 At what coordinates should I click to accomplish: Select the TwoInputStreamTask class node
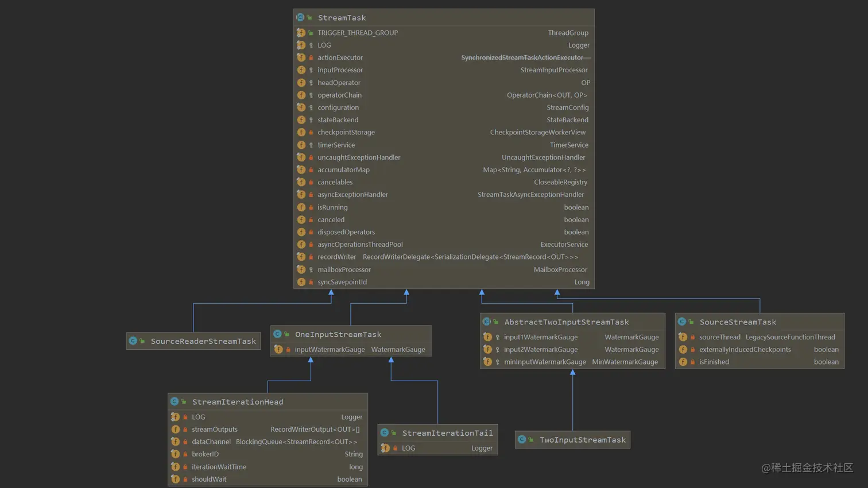(572, 440)
